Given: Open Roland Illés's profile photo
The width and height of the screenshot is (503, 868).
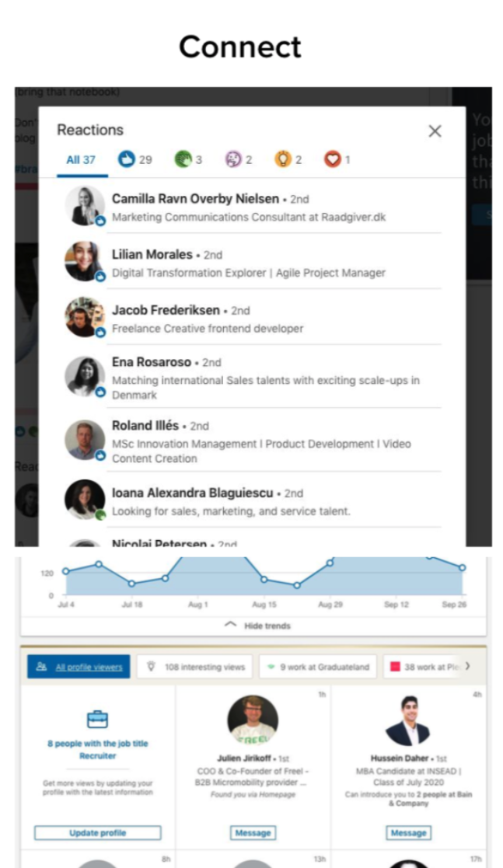Looking at the screenshot, I should (85, 440).
